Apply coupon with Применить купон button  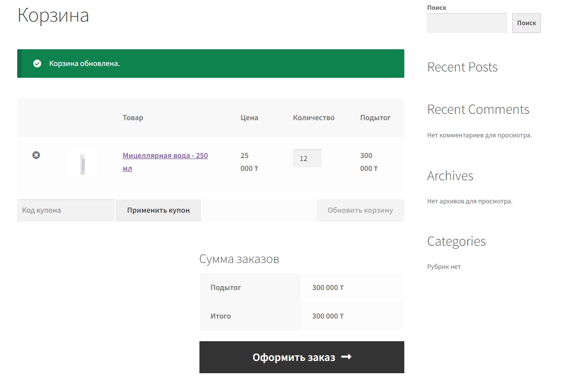point(158,210)
